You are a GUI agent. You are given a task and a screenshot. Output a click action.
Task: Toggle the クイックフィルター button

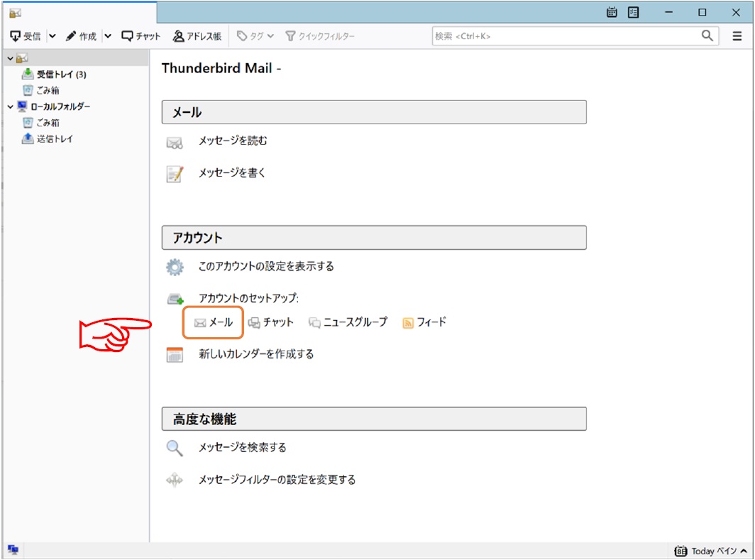click(x=320, y=36)
